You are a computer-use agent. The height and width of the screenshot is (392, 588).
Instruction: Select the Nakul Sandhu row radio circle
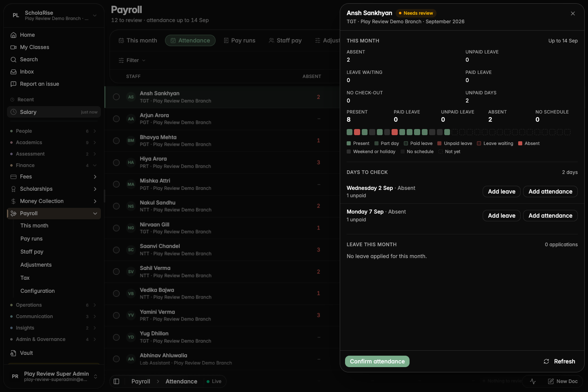[x=116, y=206]
